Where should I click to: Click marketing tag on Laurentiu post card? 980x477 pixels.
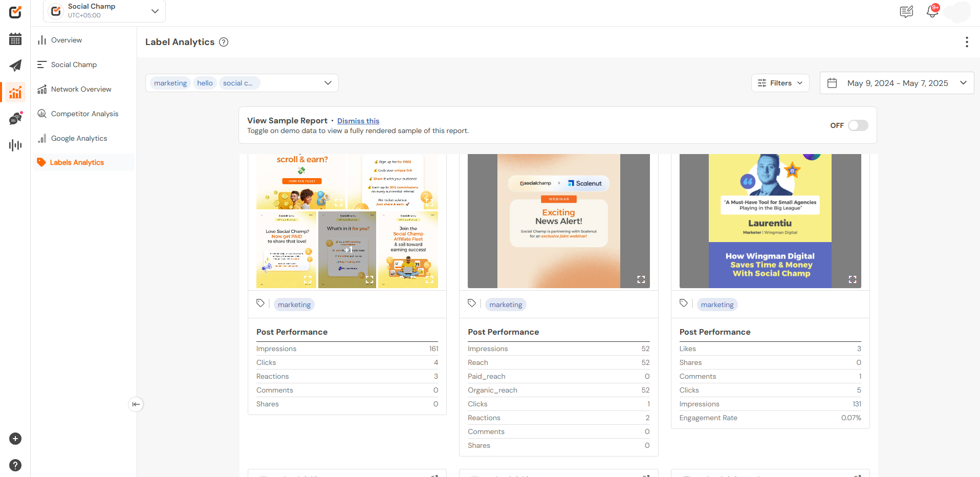717,305
